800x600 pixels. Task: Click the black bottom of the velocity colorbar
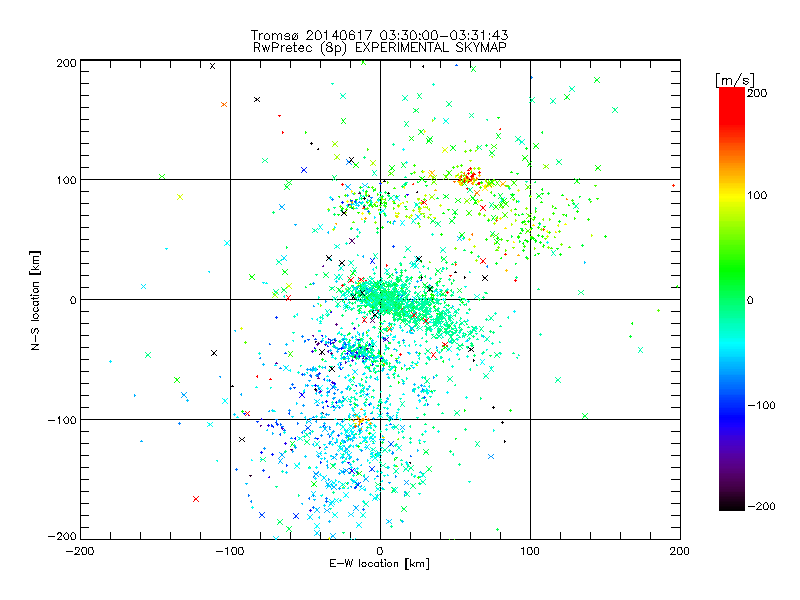coord(732,503)
